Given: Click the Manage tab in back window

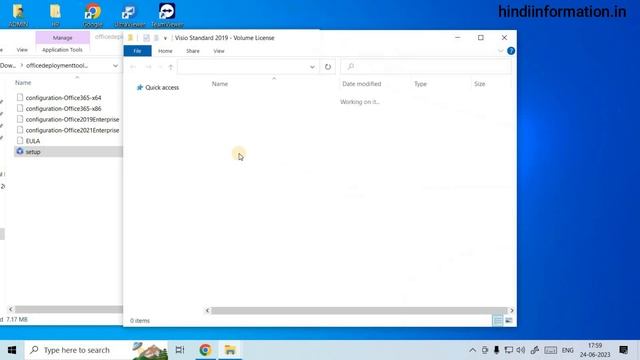Looking at the screenshot, I should click(x=62, y=38).
